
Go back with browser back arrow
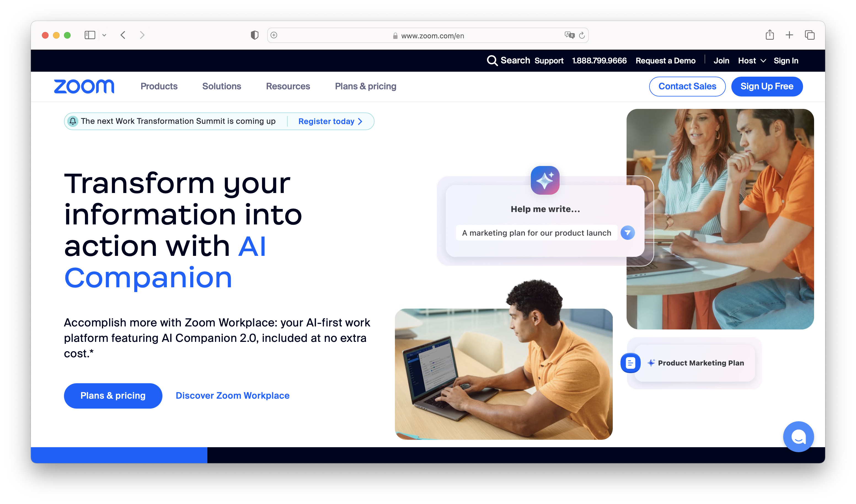123,35
